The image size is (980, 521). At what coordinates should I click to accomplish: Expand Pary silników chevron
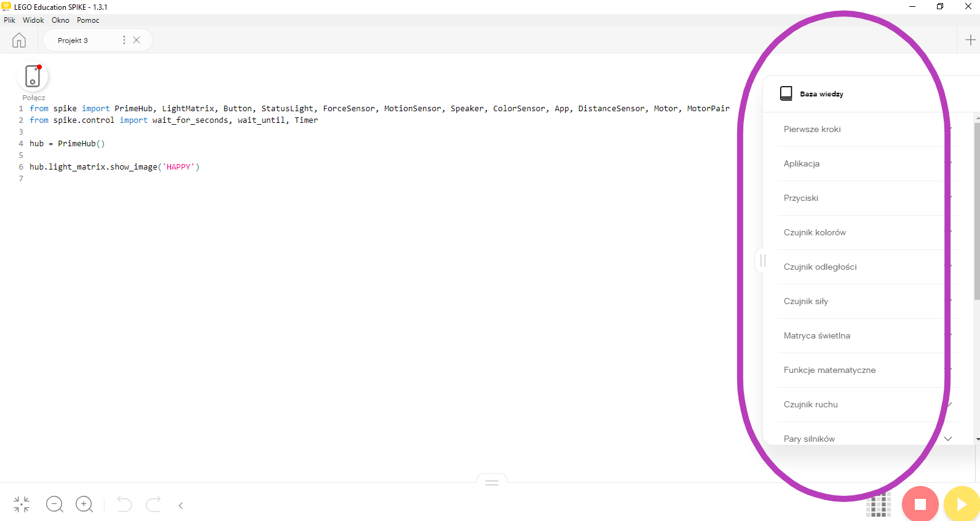tap(948, 439)
